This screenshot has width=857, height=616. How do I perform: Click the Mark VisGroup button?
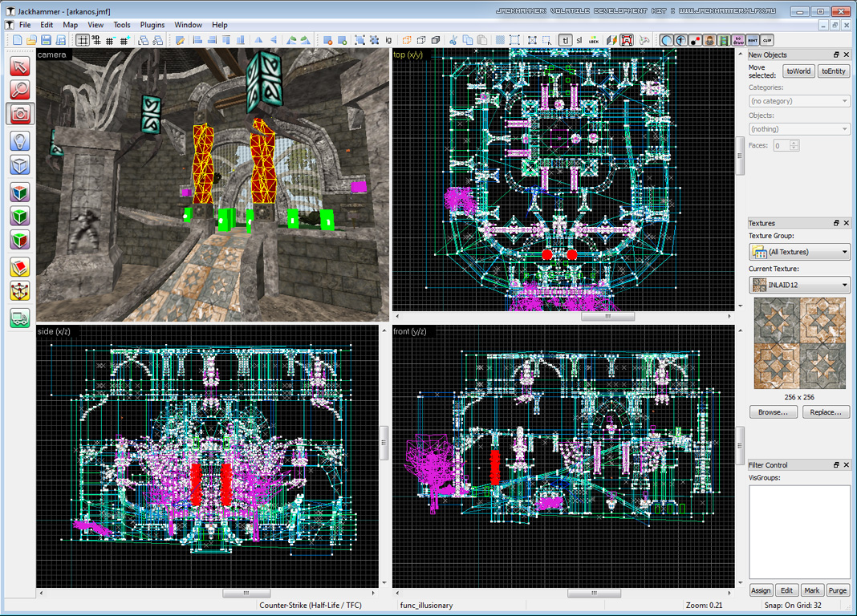click(811, 590)
